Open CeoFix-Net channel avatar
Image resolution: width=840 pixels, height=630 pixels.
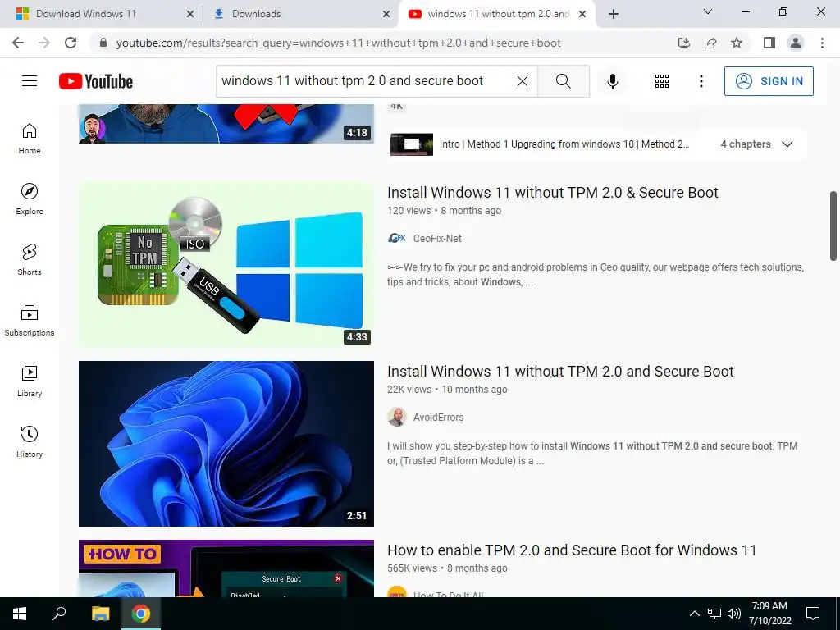coord(396,239)
